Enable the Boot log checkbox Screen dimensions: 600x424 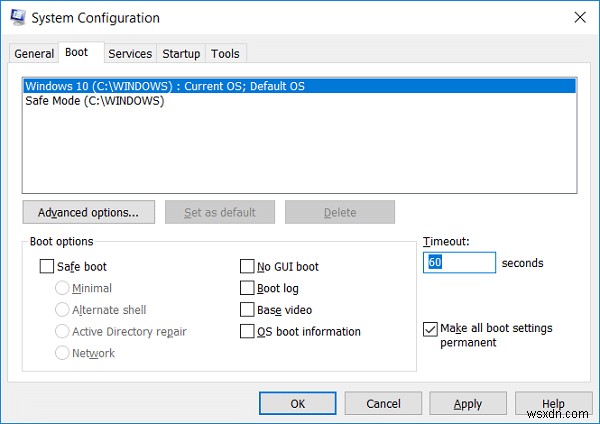tap(247, 288)
